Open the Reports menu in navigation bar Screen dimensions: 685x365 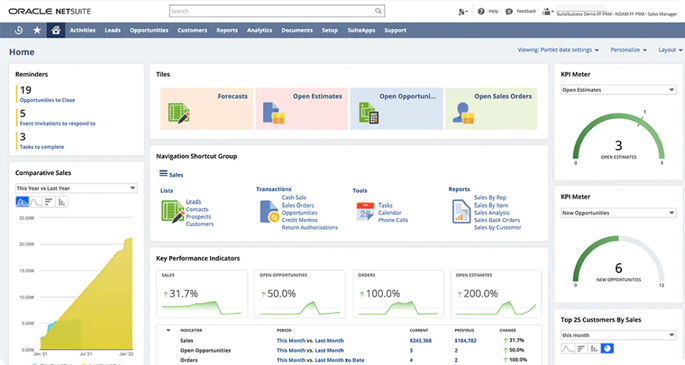click(x=227, y=30)
